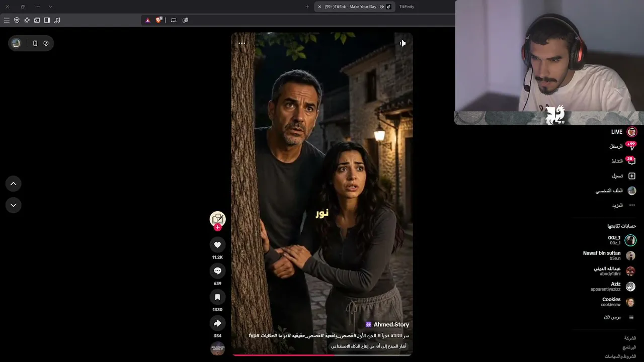Open the #قصص_حقيقيه hashtag in the caption
This screenshot has width=644, height=362.
pos(307,336)
